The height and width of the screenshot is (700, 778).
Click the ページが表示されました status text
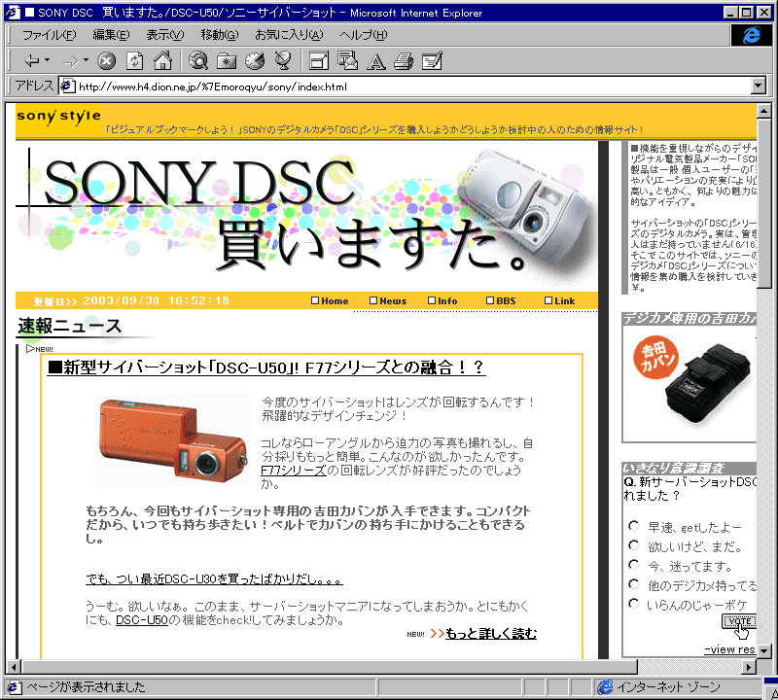point(86,687)
